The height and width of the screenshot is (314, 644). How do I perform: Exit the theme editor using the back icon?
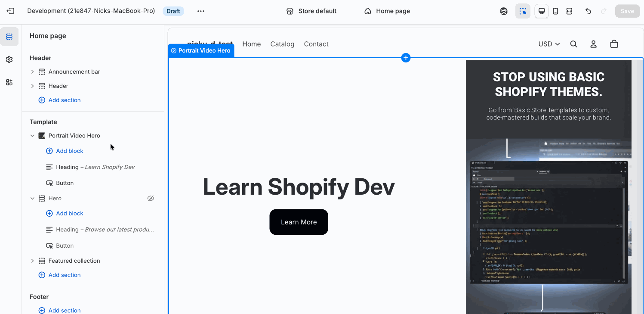point(10,11)
